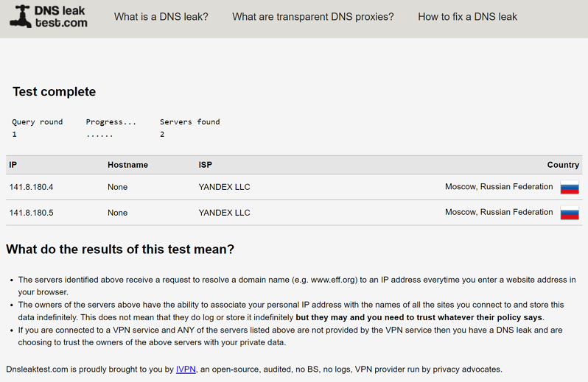
Task: Click the second row's Moscow, Russian Federation text
Action: 498,212
